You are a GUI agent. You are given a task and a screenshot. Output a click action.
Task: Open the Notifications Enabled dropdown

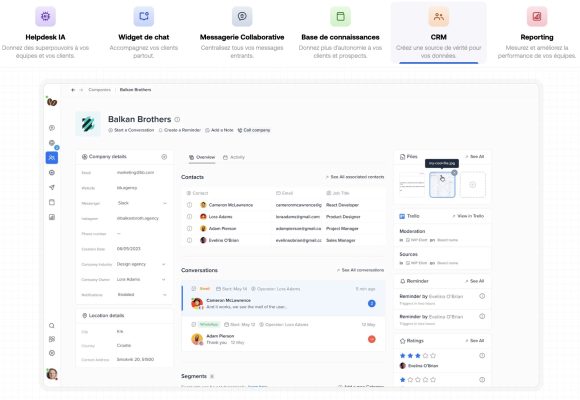(141, 295)
